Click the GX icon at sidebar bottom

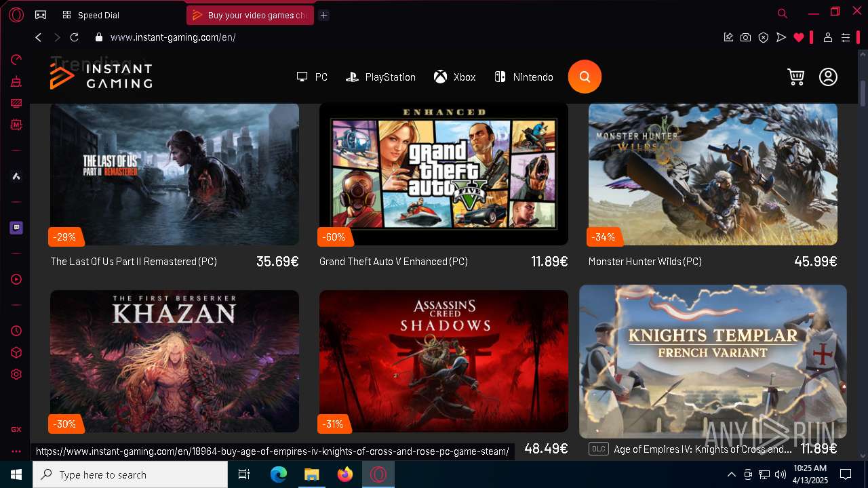pyautogui.click(x=16, y=429)
